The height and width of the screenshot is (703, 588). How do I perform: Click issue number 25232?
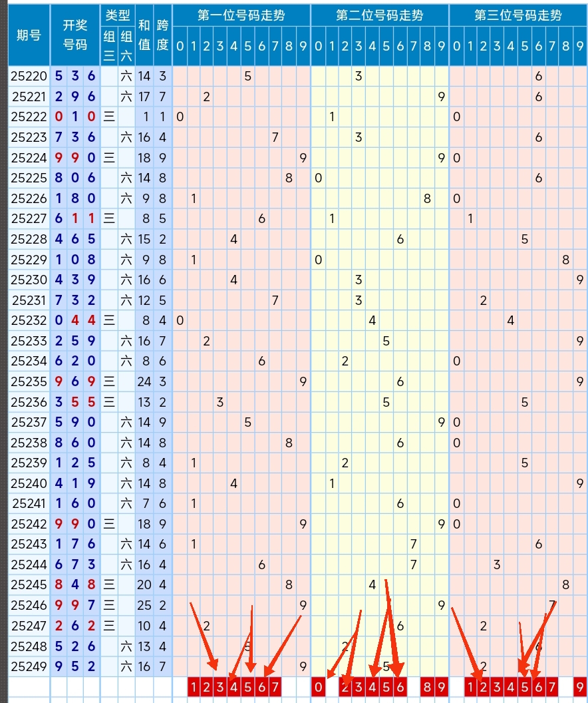29,320
